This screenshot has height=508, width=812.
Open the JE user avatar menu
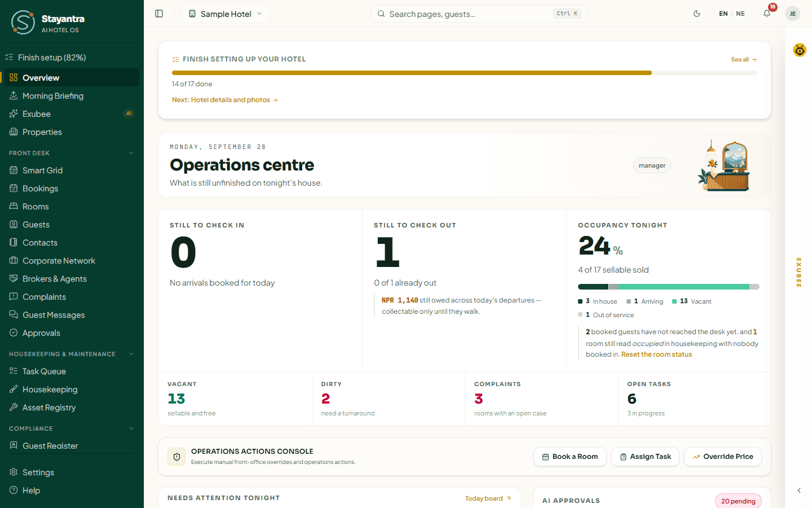click(x=793, y=14)
